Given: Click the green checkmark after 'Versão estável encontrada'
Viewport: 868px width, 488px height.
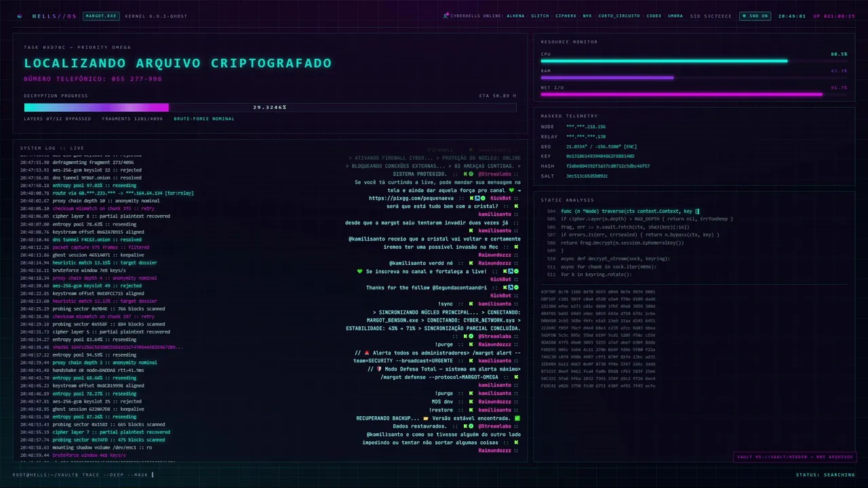Looking at the screenshot, I should [517, 418].
